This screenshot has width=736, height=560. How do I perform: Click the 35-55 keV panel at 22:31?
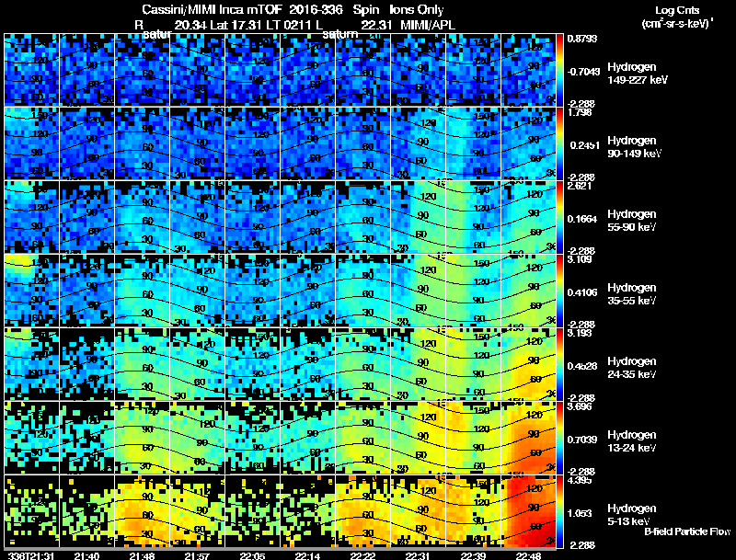[418, 291]
